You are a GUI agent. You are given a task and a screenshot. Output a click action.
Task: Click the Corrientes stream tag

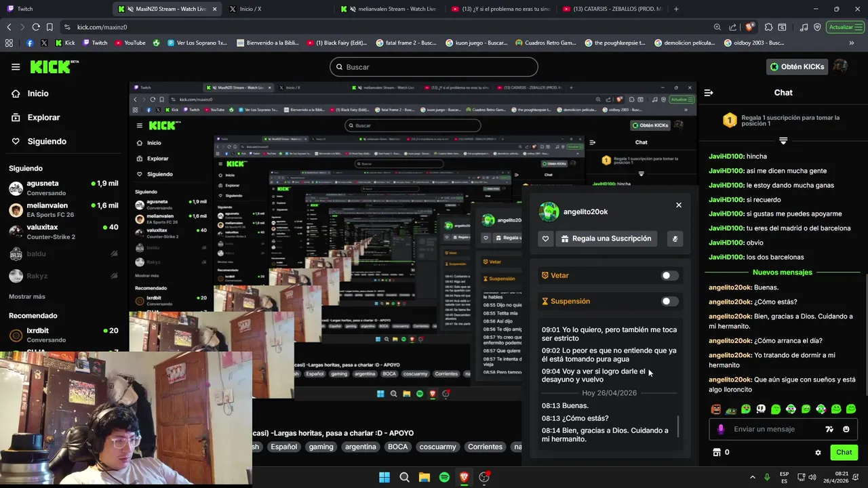click(x=486, y=447)
